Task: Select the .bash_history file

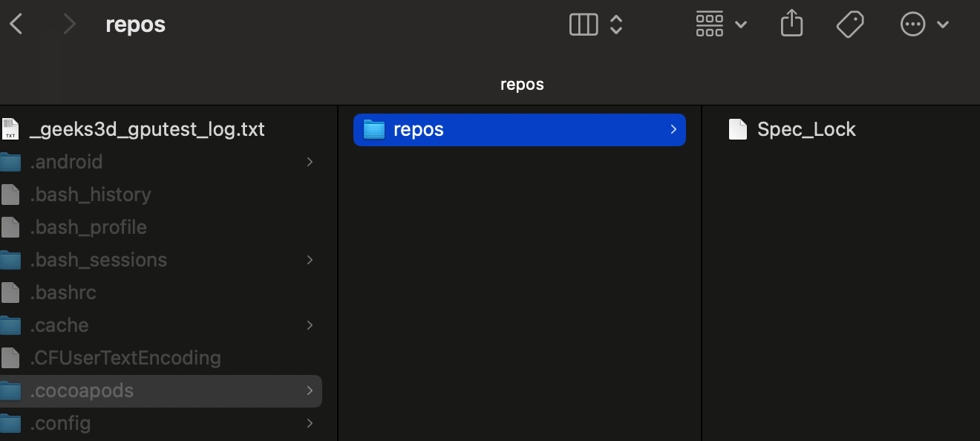Action: coord(90,195)
